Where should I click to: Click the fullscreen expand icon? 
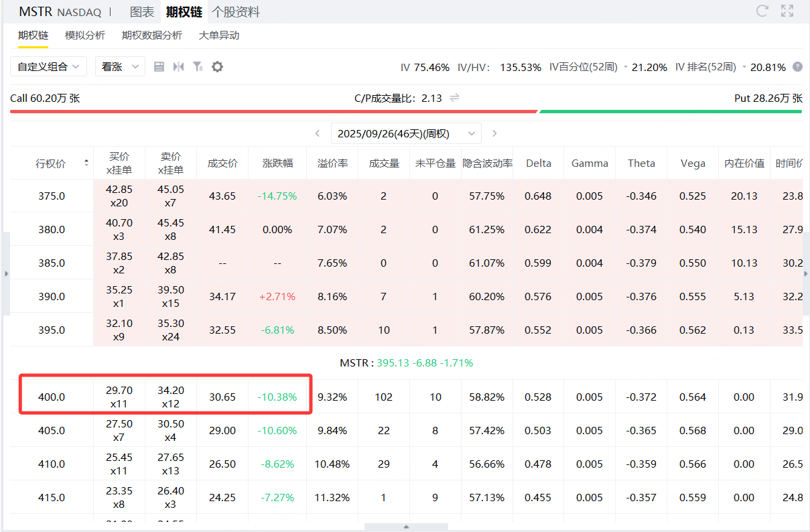[x=787, y=11]
